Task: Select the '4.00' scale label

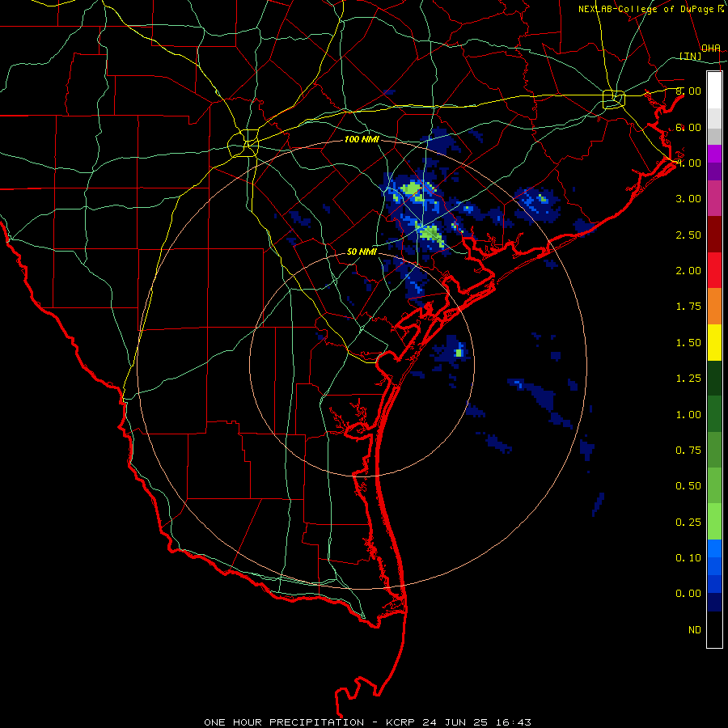Action: point(688,163)
